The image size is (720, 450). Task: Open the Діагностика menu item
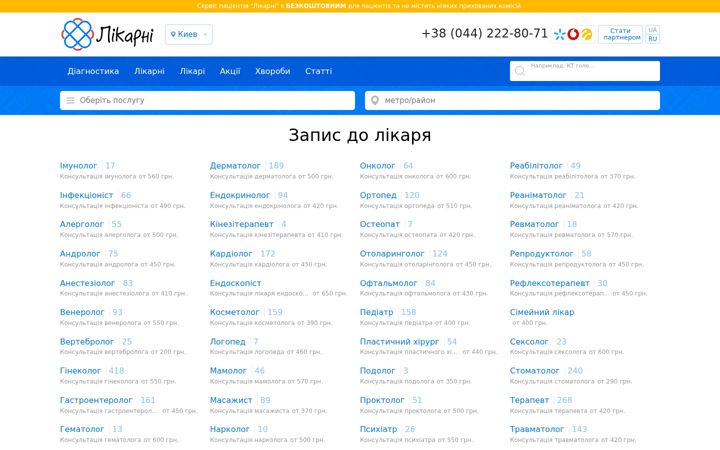[x=93, y=71]
